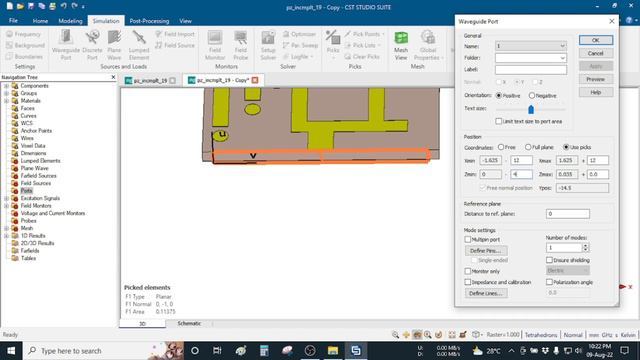
Task: Increment Number of modes stepper
Action: coord(586,246)
